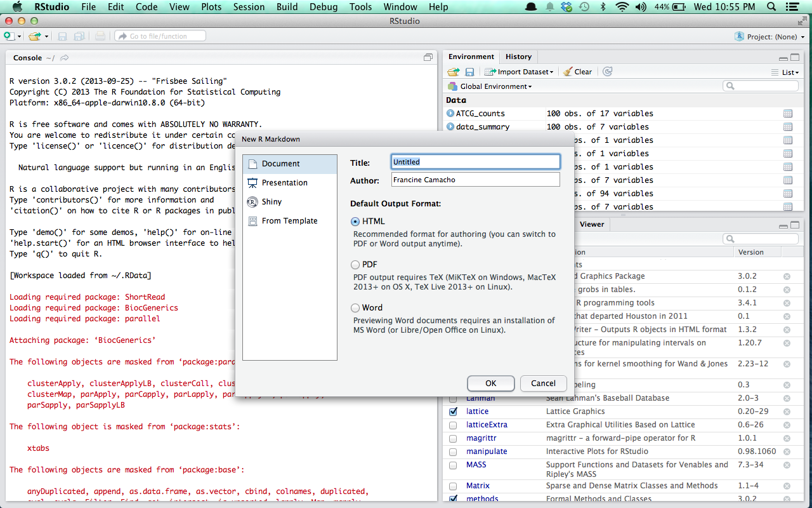Expand the data_summary blue arrow
Image resolution: width=812 pixels, height=508 pixels.
(450, 127)
